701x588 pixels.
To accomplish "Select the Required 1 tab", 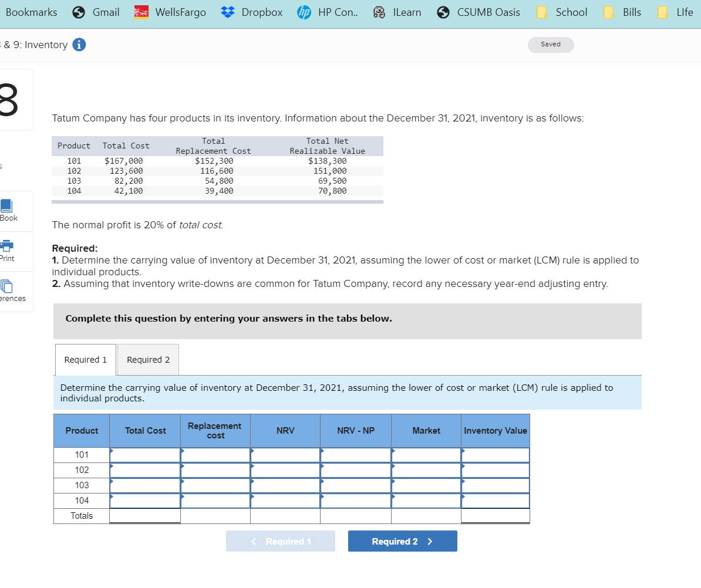I will point(85,359).
